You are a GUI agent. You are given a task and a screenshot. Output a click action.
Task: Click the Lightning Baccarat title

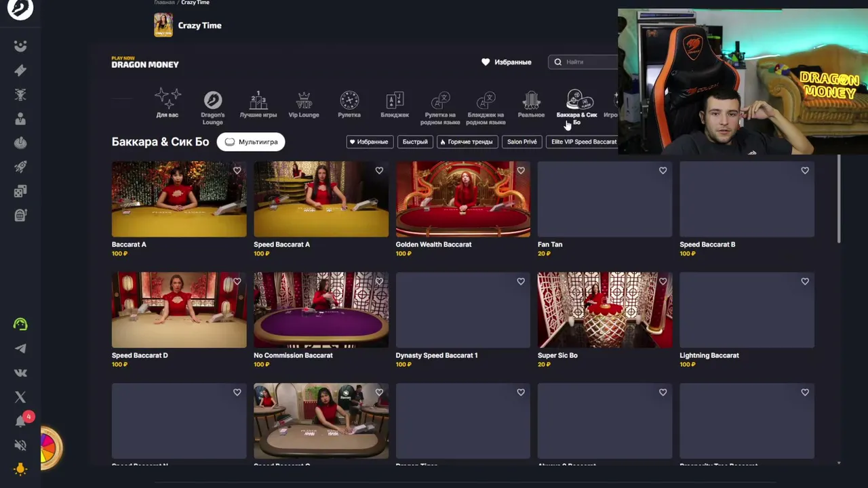[709, 355]
